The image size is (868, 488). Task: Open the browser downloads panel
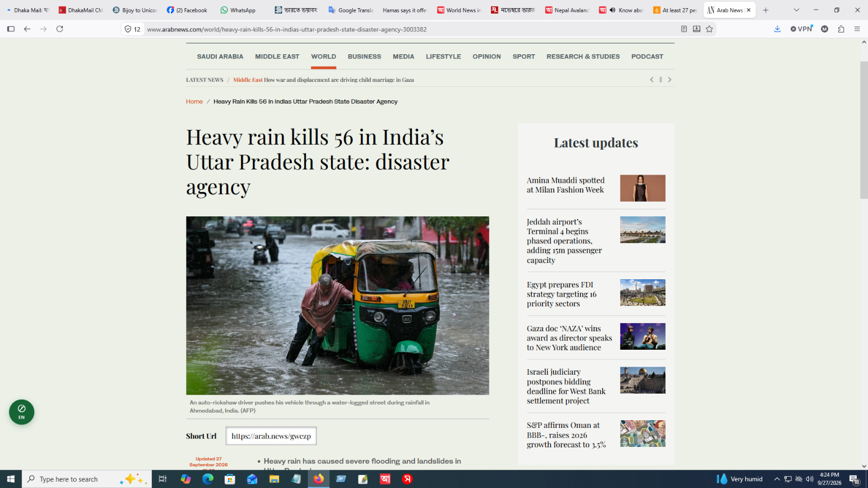point(777,29)
